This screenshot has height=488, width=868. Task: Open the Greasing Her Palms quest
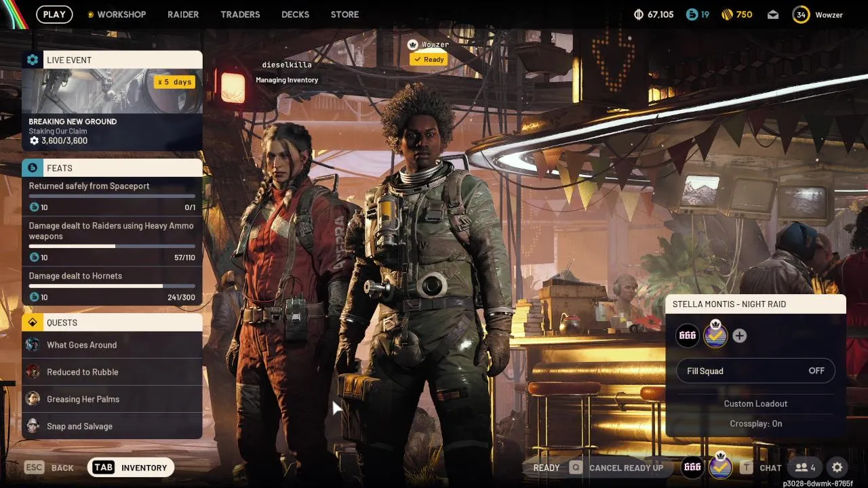112,399
